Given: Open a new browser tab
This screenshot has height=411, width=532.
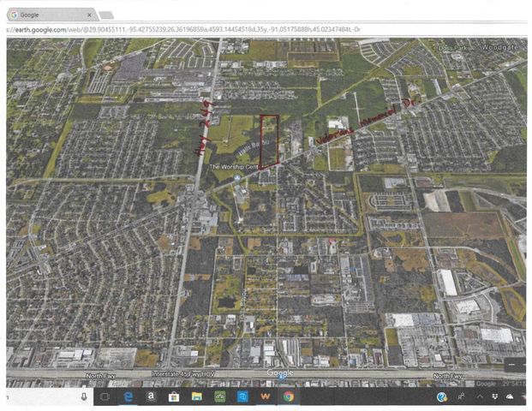Looking at the screenshot, I should click(106, 15).
